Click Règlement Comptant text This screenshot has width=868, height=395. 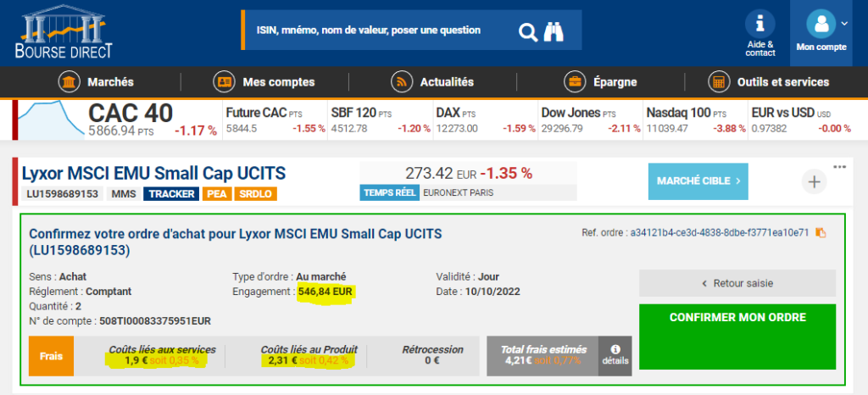pyautogui.click(x=80, y=292)
